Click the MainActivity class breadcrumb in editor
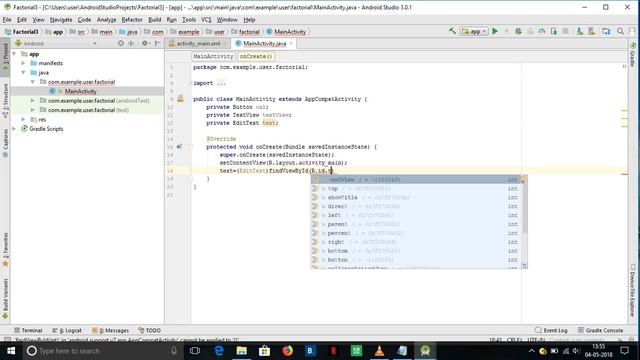The image size is (640, 360). [x=213, y=56]
